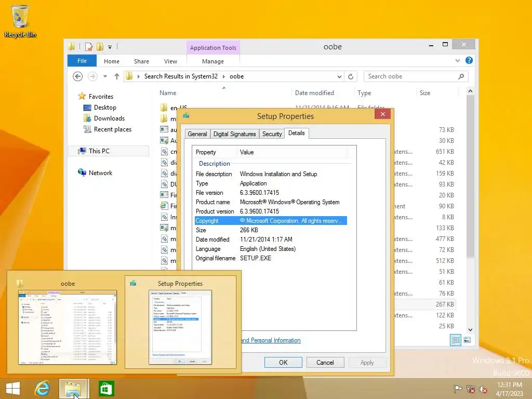The height and width of the screenshot is (399, 532).
Task: Switch to Large icons view icon
Action: coord(467,340)
